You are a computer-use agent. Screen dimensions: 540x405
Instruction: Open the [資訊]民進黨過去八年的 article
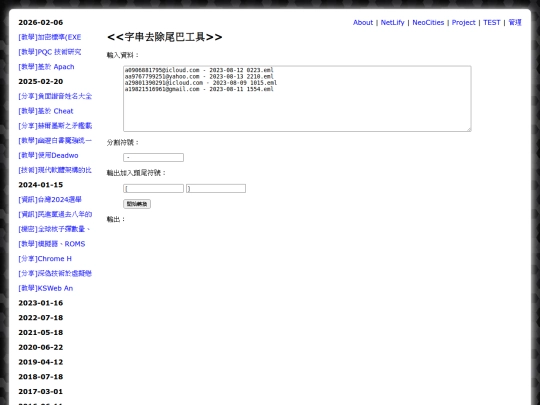(55, 214)
